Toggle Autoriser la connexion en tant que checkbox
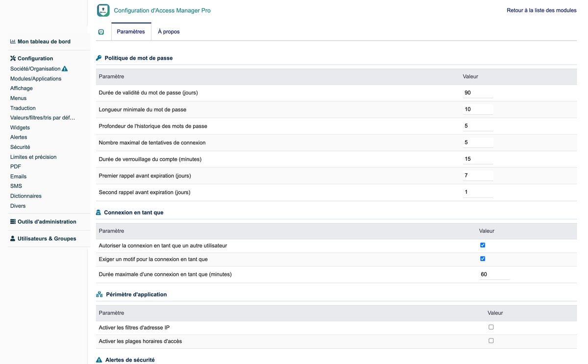Screen dimensions: 588x364 click(483, 245)
